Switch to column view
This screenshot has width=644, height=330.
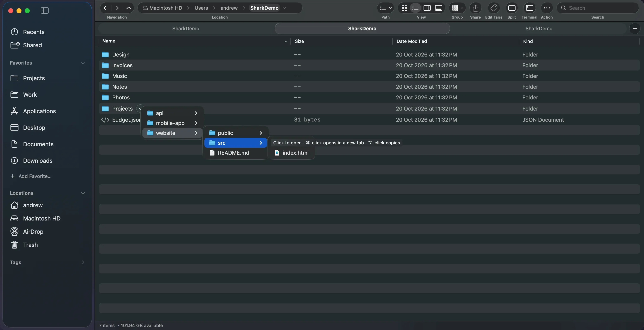[427, 8]
